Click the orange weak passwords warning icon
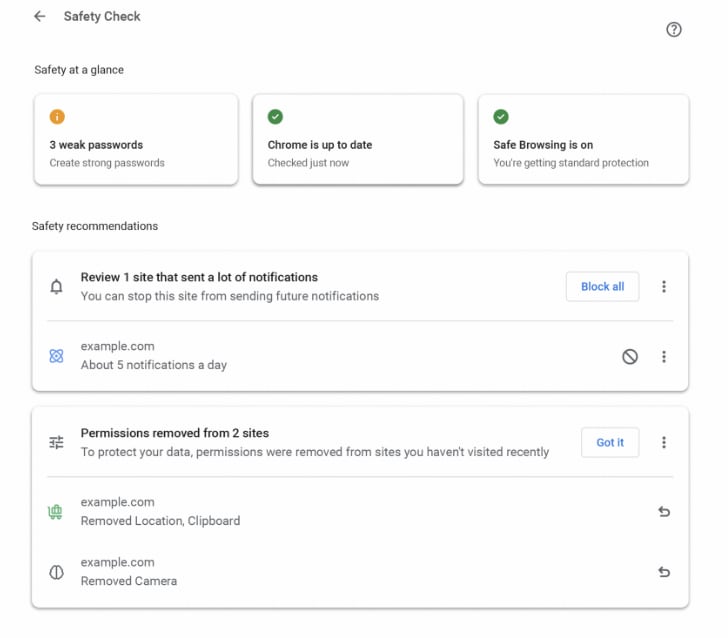 click(x=57, y=117)
